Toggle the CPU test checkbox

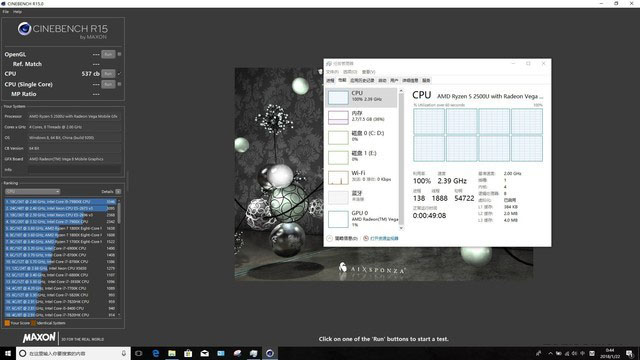click(x=119, y=73)
